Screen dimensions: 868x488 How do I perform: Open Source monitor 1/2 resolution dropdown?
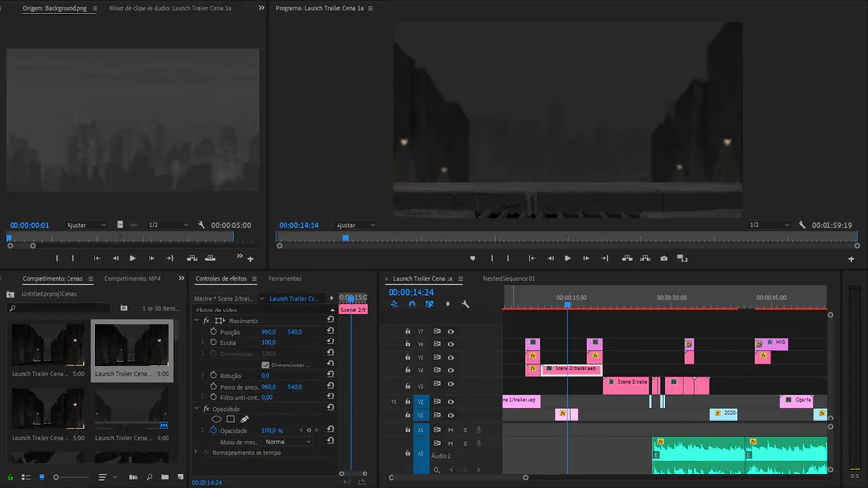pyautogui.click(x=168, y=225)
